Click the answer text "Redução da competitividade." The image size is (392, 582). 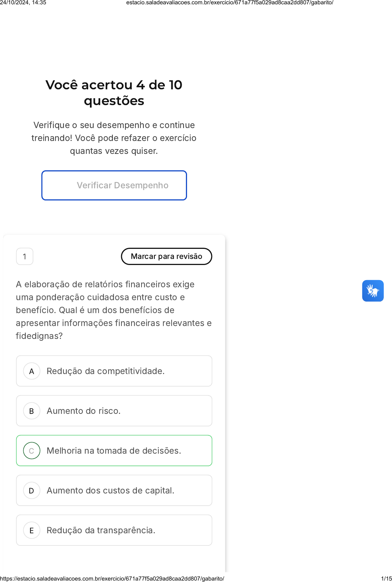[x=106, y=371]
